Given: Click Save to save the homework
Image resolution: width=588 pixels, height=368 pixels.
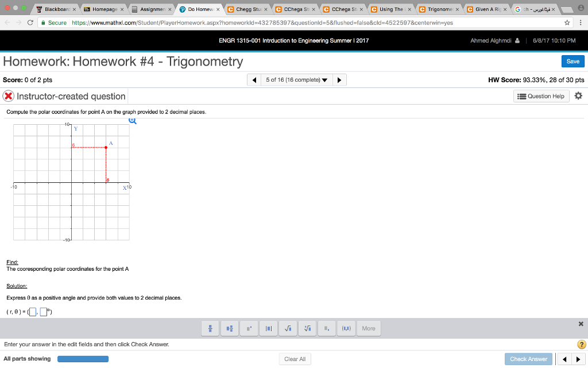Looking at the screenshot, I should [572, 61].
